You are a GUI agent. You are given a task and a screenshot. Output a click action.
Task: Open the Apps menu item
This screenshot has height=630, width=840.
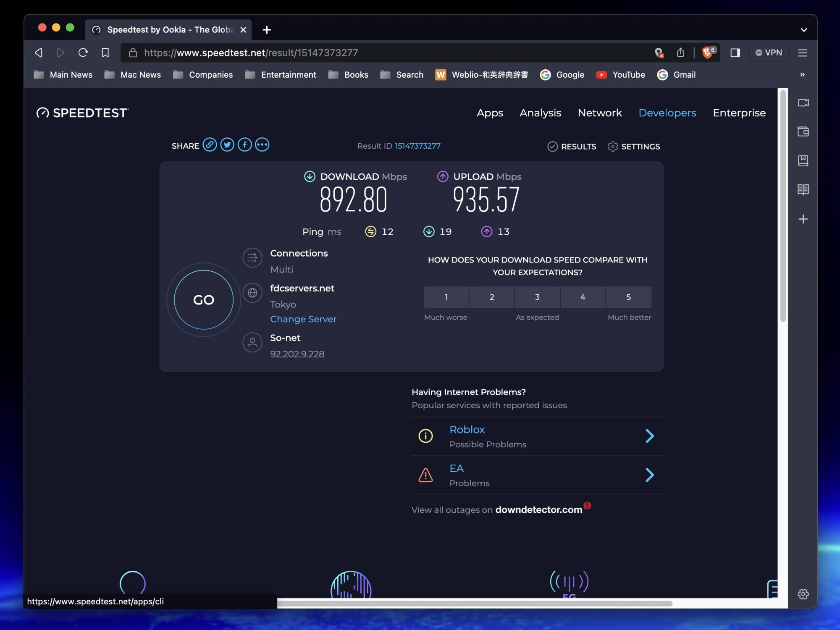[490, 113]
